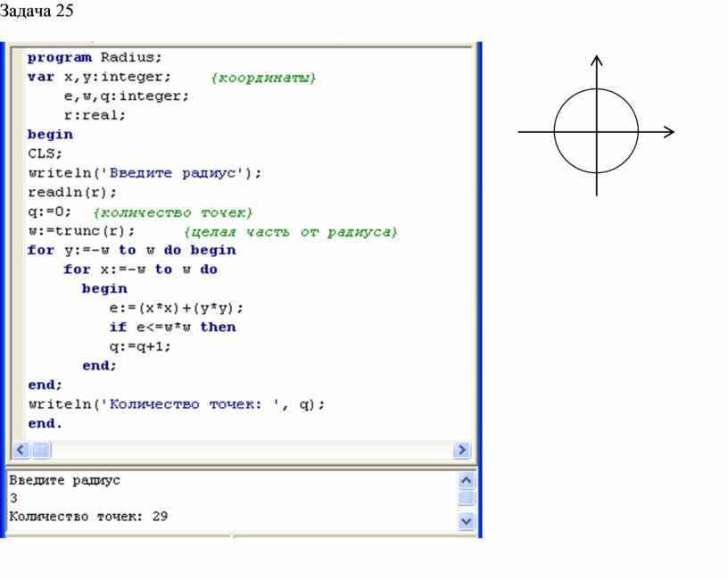728x581 pixels.
Task: Click the output 'Количество точек: 29'
Action: (x=88, y=517)
